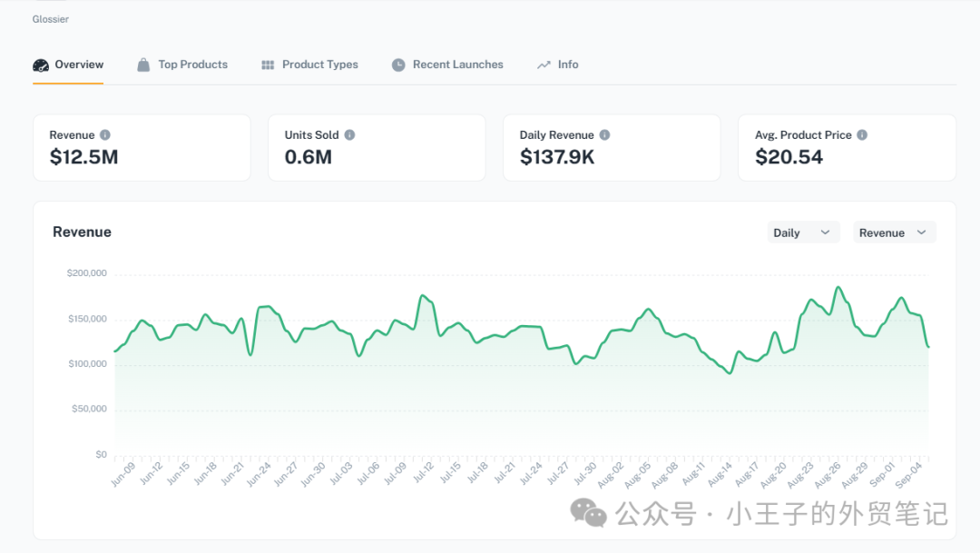
Task: Click the Top Products shopping bag icon
Action: click(x=143, y=65)
